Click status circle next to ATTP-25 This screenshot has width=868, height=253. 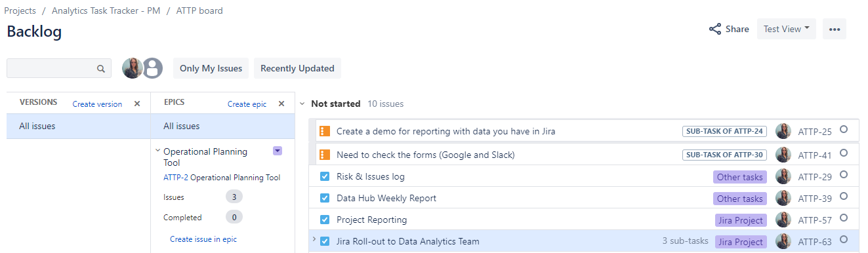pos(844,130)
